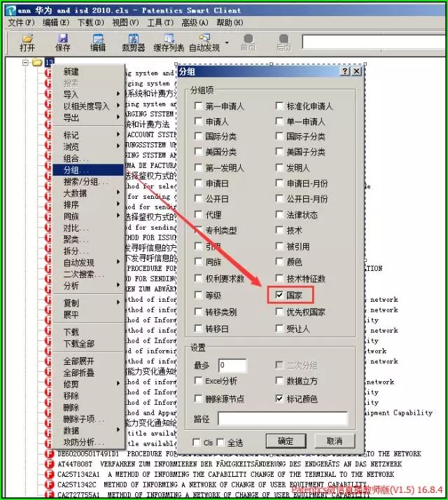
Task: Open the 缓存列表 (Cache list) toolbar icon
Action: coord(169,42)
